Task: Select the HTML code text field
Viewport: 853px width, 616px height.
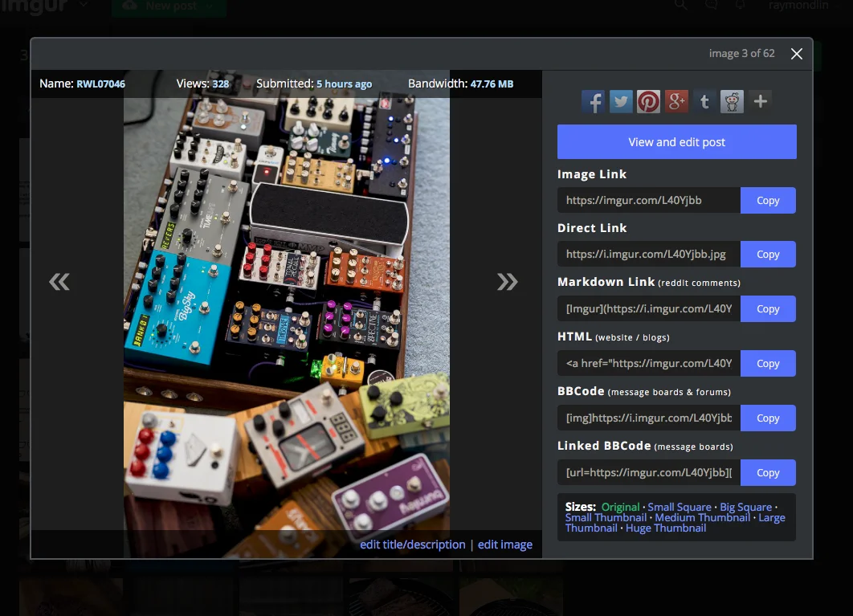Action: click(x=649, y=363)
